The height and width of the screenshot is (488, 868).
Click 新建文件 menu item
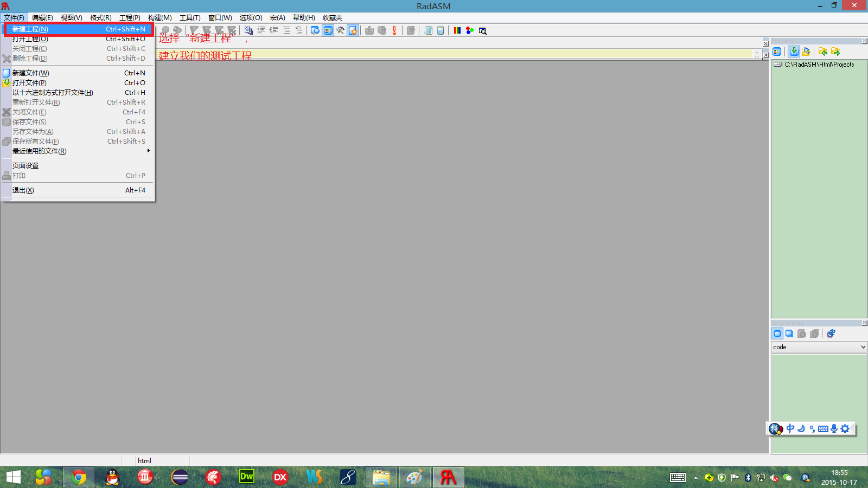79,73
